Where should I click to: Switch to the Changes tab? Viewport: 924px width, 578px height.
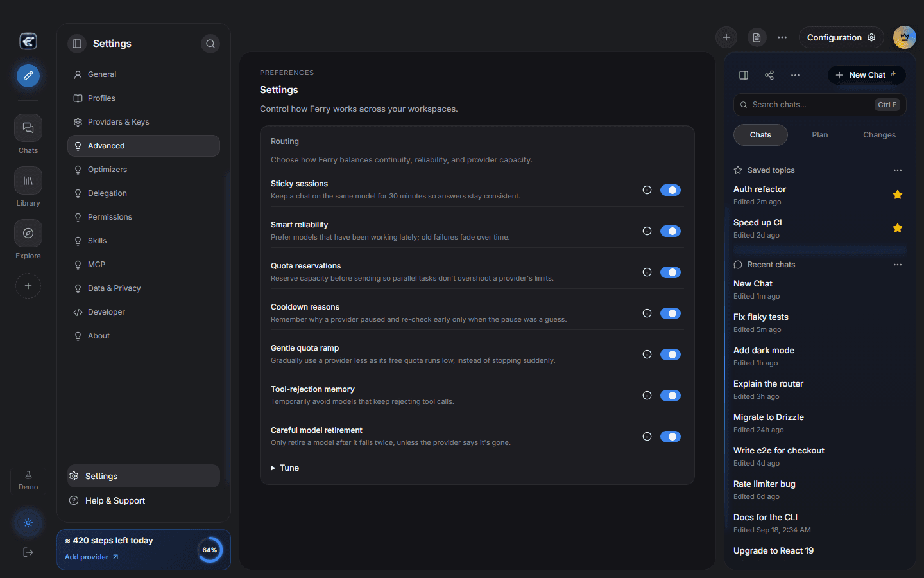(879, 135)
